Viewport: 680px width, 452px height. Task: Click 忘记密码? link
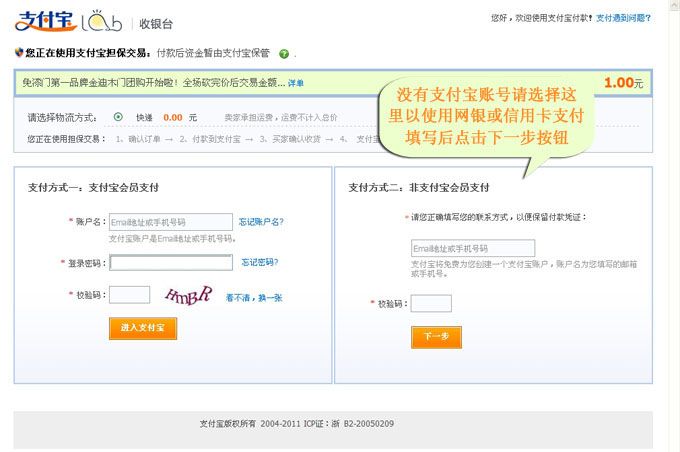point(260,262)
